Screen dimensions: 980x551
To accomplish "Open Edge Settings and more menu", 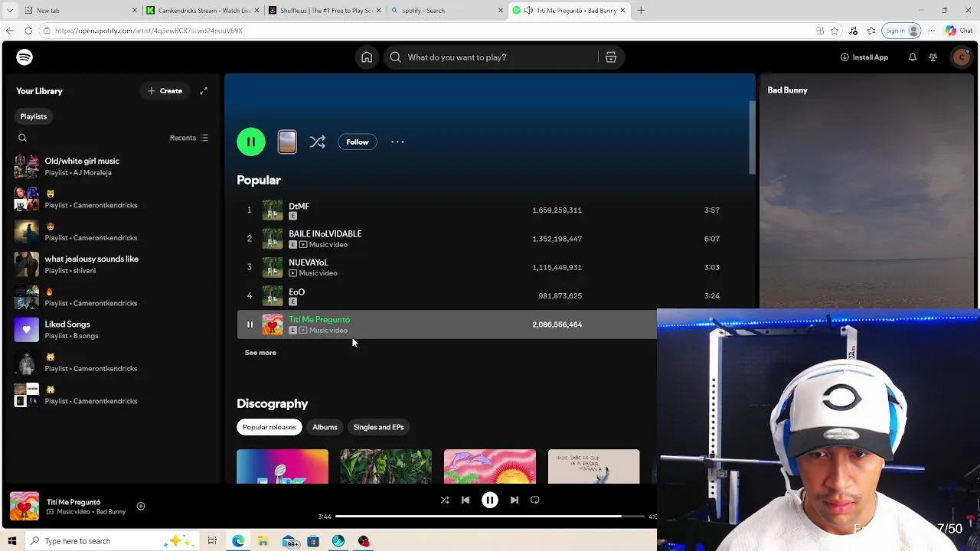I will [932, 31].
